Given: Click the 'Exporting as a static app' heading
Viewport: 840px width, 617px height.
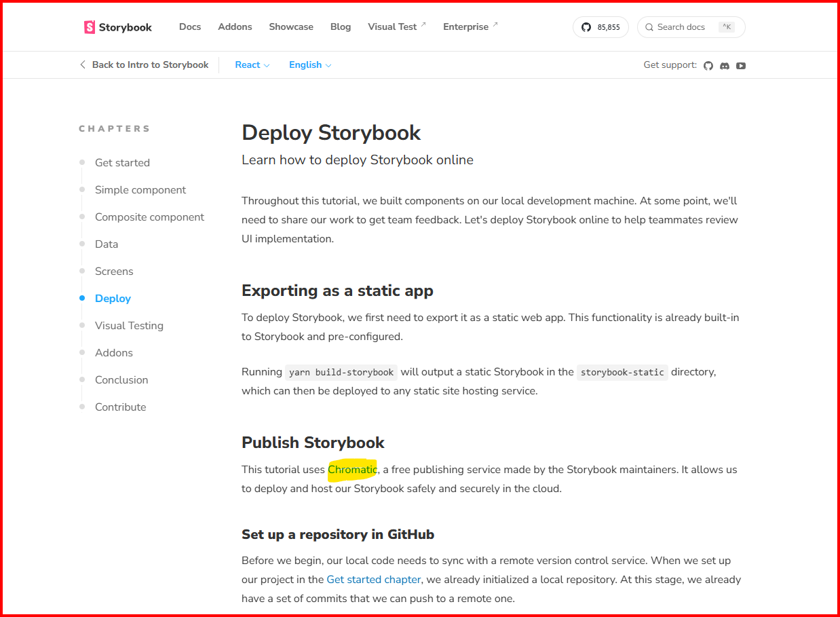Looking at the screenshot, I should click(337, 291).
